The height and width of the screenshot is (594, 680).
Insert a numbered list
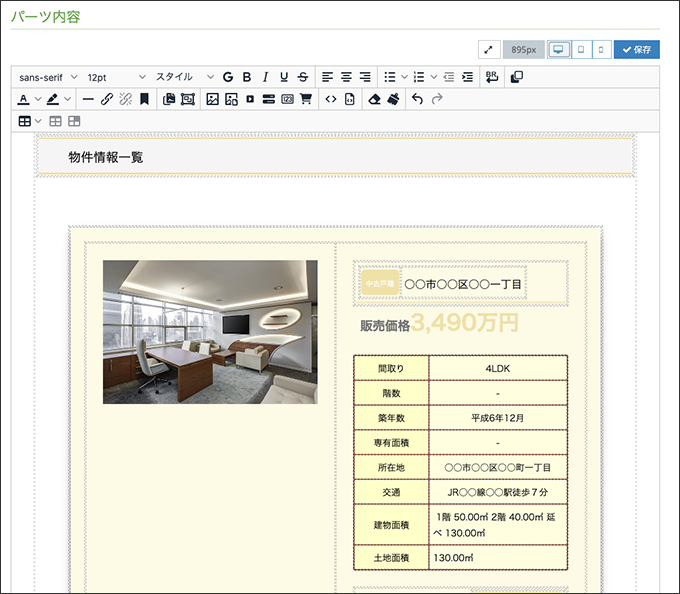tap(418, 77)
